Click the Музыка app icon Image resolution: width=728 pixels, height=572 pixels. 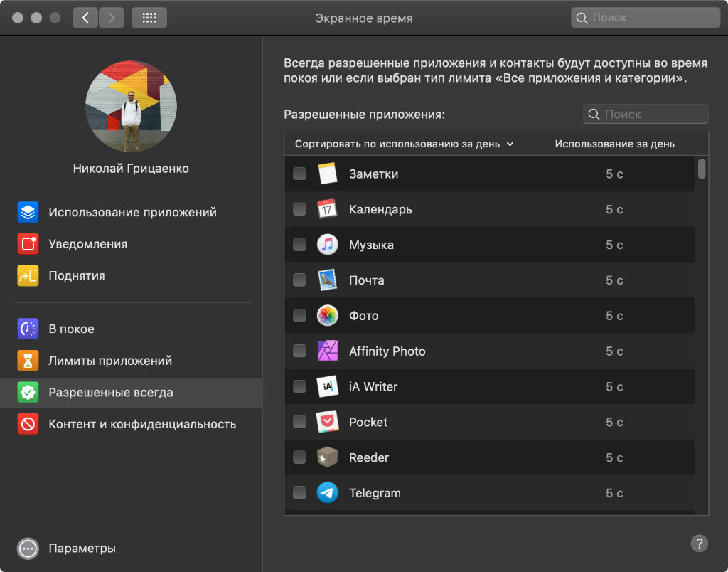tap(327, 245)
